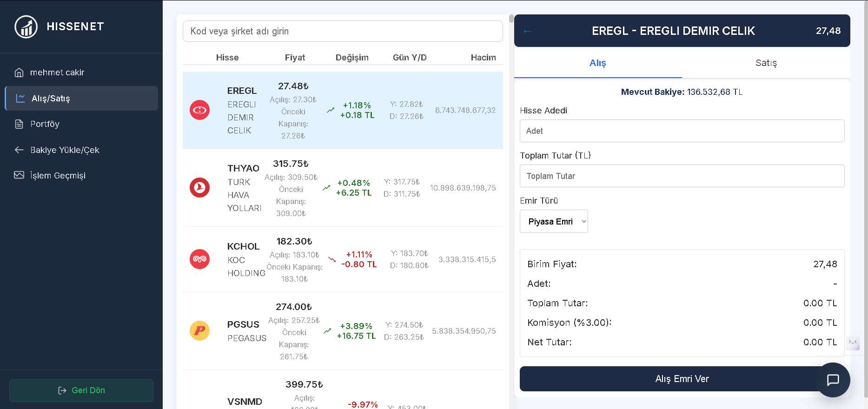Viewport: 868px width, 409px height.
Task: Click the purple widget icon near Net Tutar
Action: click(853, 343)
